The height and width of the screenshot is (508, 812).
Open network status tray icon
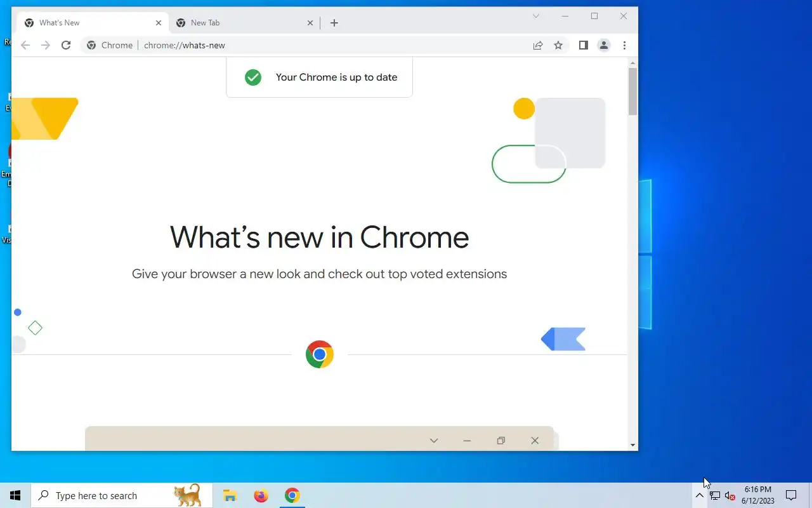point(715,496)
